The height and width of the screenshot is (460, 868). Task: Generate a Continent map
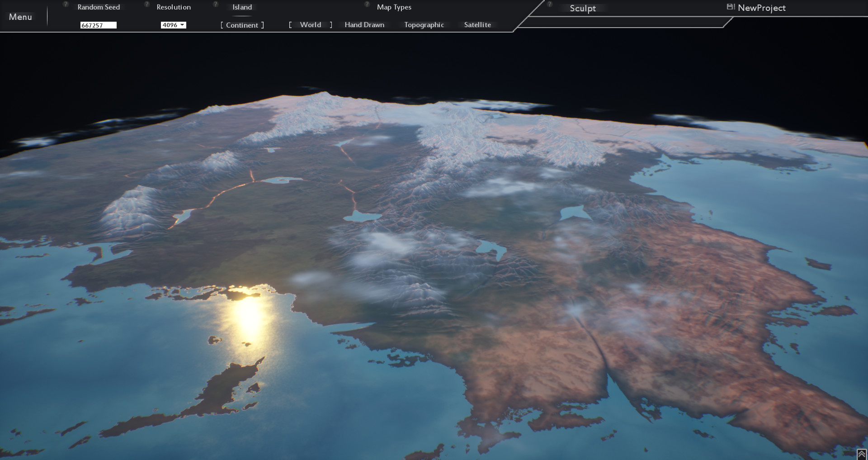pos(242,25)
